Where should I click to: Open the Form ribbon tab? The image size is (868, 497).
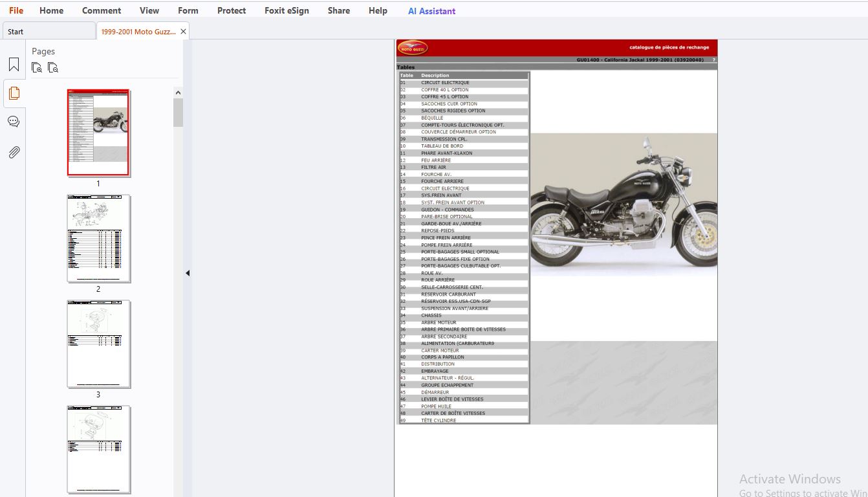point(188,10)
